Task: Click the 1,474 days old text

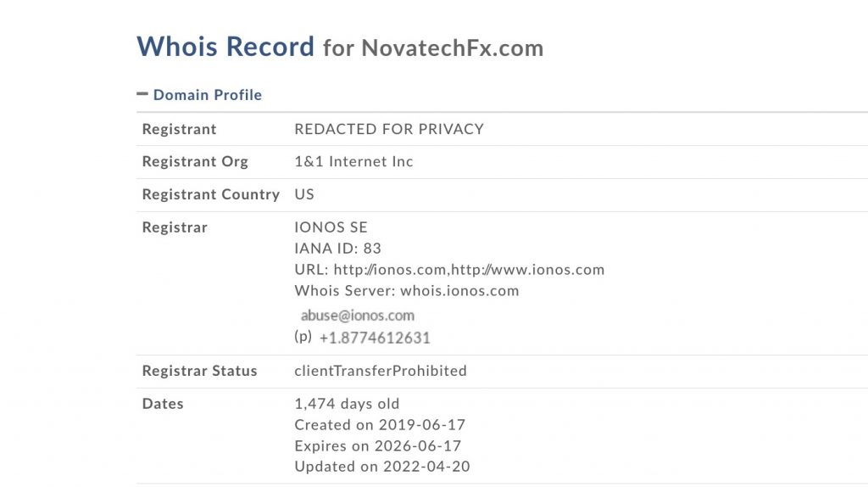Action: point(347,404)
